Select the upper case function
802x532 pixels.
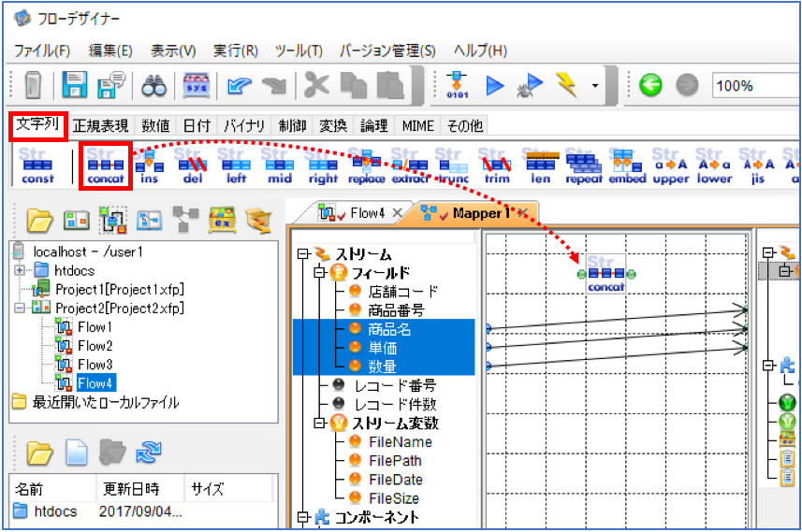671,166
